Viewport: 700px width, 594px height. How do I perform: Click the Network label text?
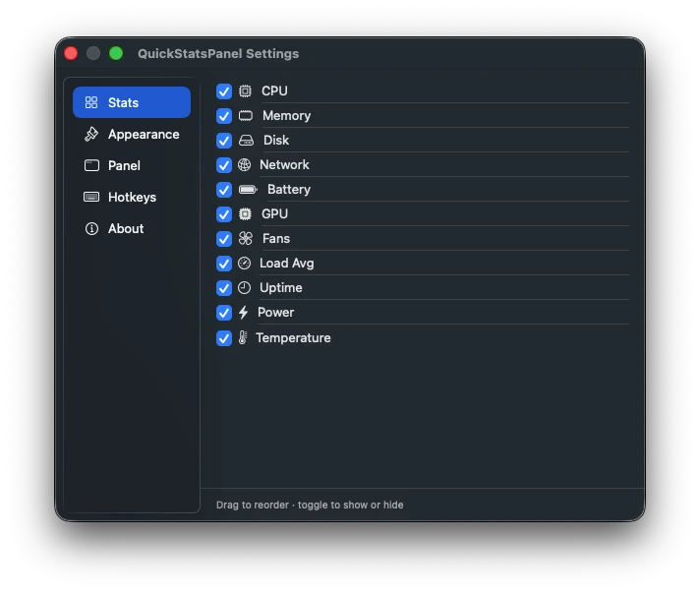coord(284,165)
